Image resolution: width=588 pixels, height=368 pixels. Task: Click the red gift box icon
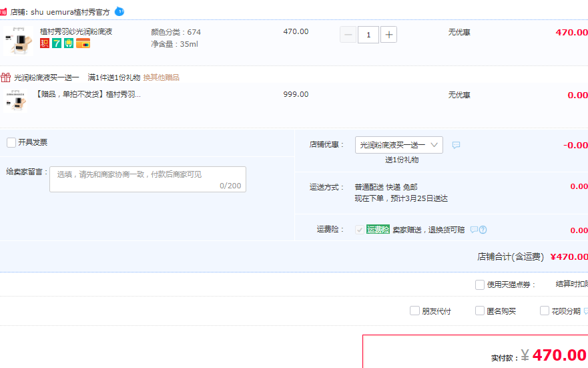[x=5, y=77]
